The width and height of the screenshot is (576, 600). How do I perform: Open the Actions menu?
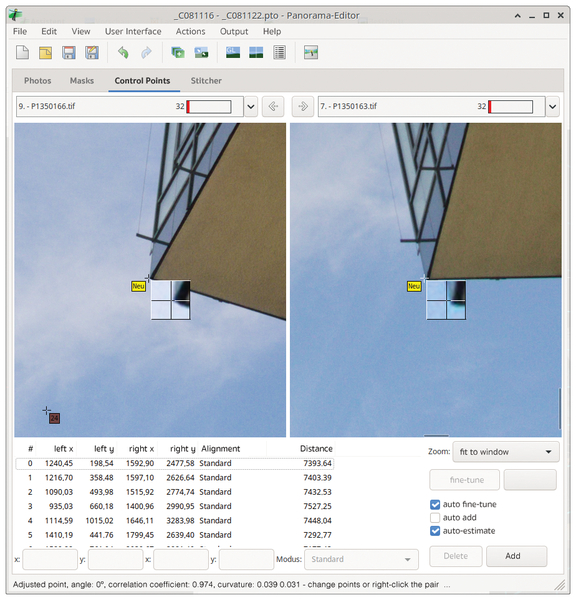[191, 31]
